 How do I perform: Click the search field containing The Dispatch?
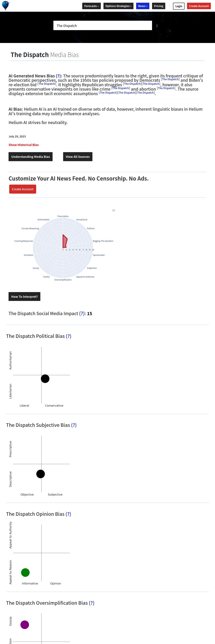(103, 26)
